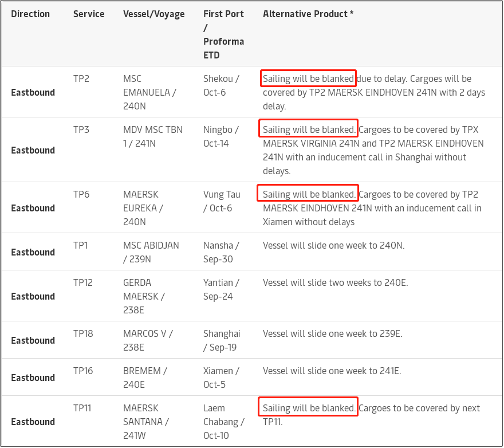Select the Laem Chabang / Oct-10 port cell

click(223, 422)
